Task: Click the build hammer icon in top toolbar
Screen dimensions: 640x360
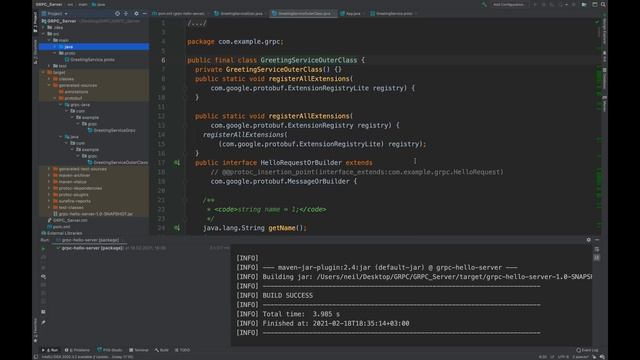Action: 484,4
